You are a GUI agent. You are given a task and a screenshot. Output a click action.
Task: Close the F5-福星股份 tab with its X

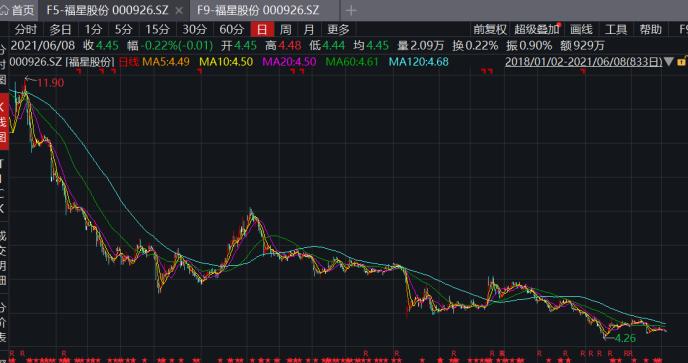179,11
